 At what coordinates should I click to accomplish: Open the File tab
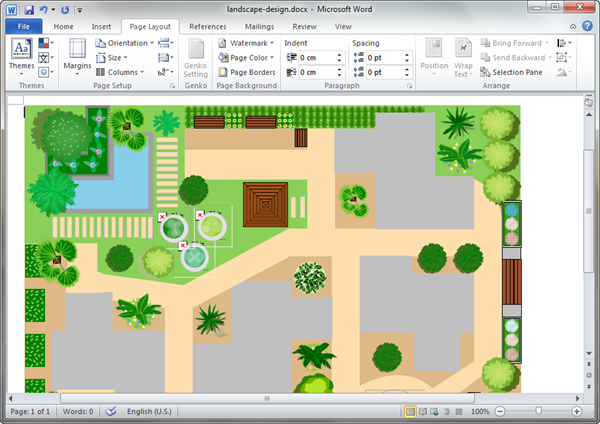pos(23,26)
